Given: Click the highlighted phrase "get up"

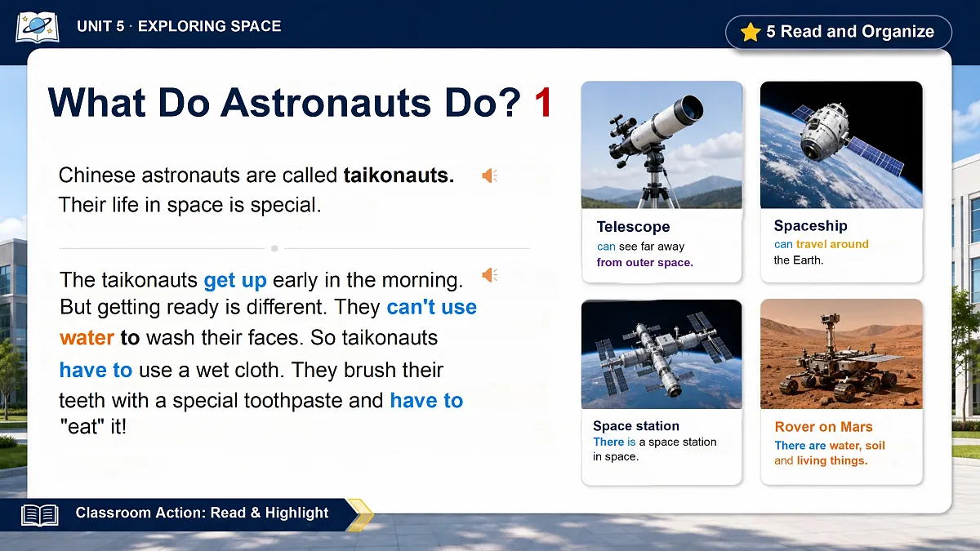Looking at the screenshot, I should coord(235,280).
